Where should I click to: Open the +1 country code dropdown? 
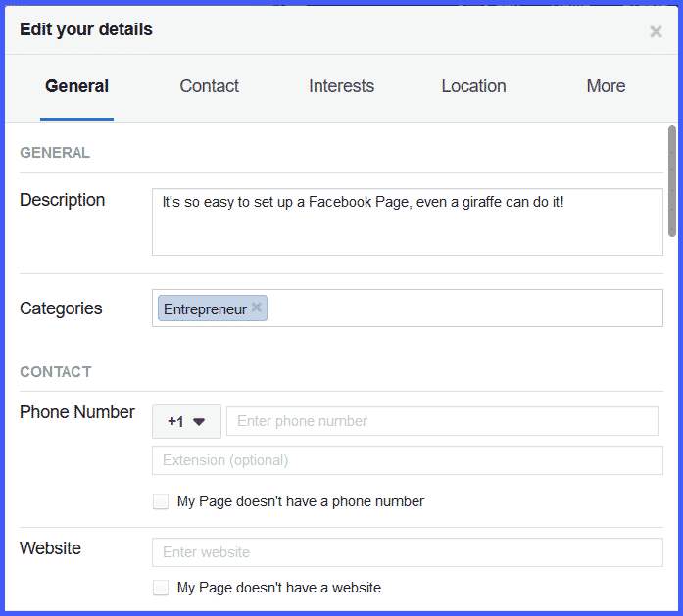186,421
